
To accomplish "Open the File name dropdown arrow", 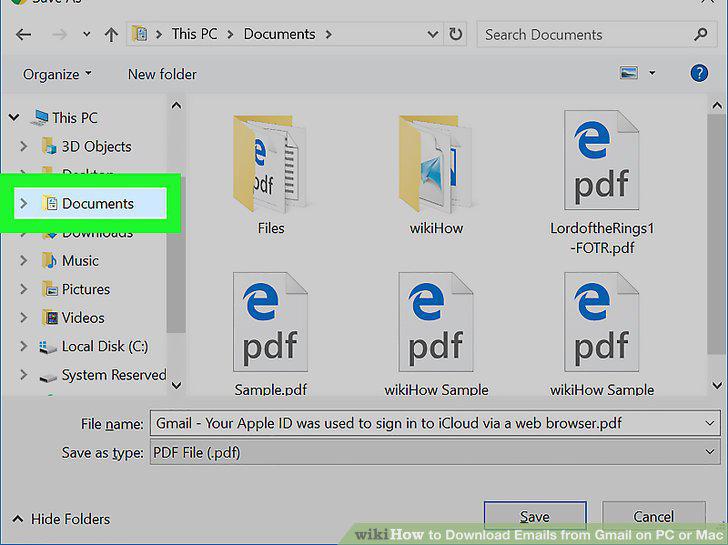I will pyautogui.click(x=709, y=423).
